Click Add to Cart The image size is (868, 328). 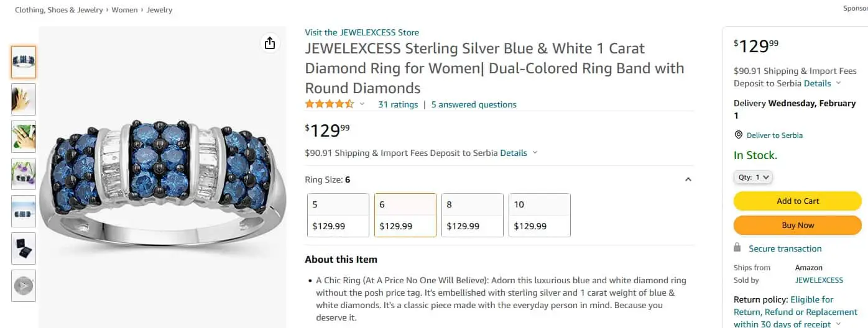point(797,201)
